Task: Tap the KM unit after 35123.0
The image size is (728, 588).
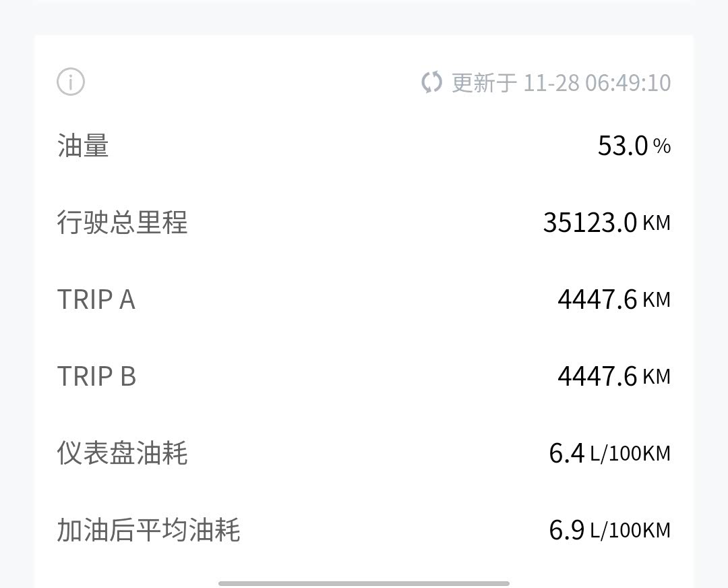Action: point(657,223)
